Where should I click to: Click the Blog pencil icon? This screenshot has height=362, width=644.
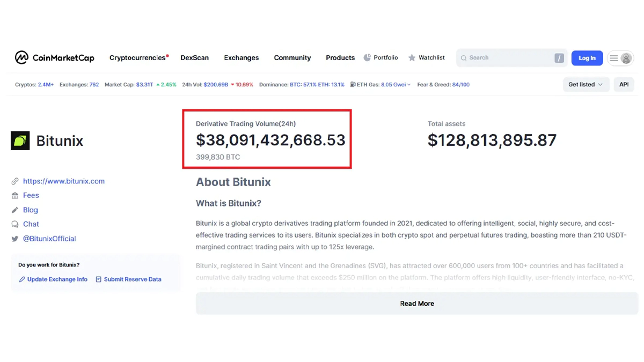pos(15,210)
